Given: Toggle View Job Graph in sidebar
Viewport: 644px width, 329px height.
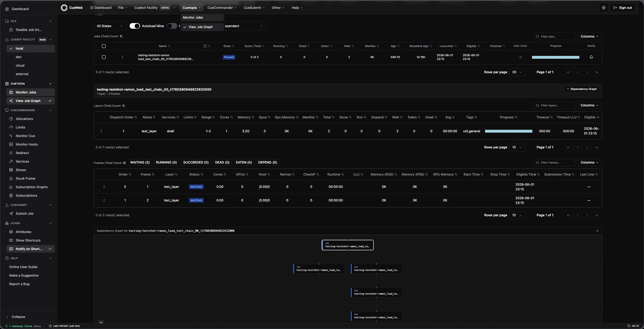Looking at the screenshot, I should [x=30, y=101].
